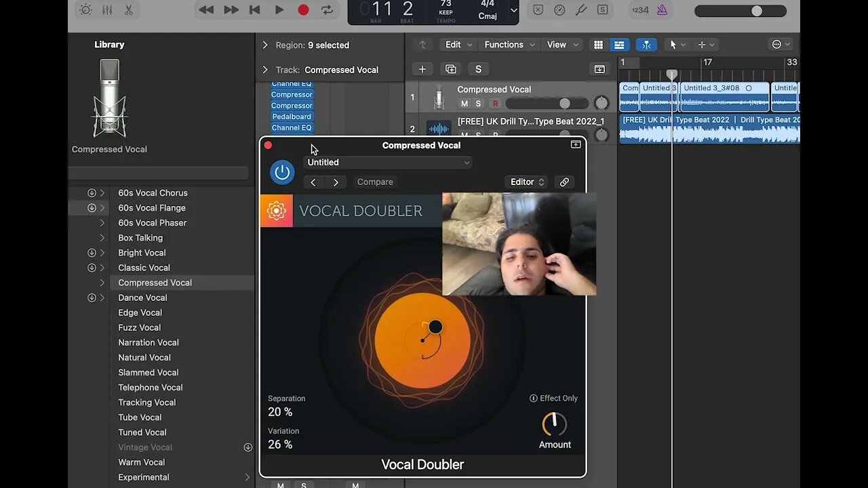
Task: Click the Library search field
Action: pyautogui.click(x=158, y=173)
